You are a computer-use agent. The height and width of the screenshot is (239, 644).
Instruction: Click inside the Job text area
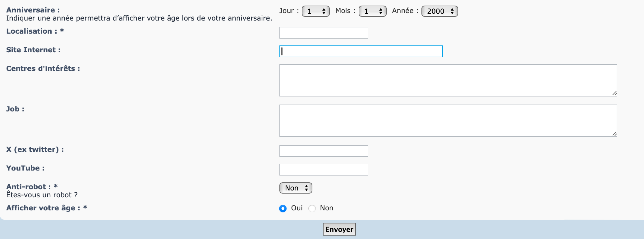click(448, 121)
